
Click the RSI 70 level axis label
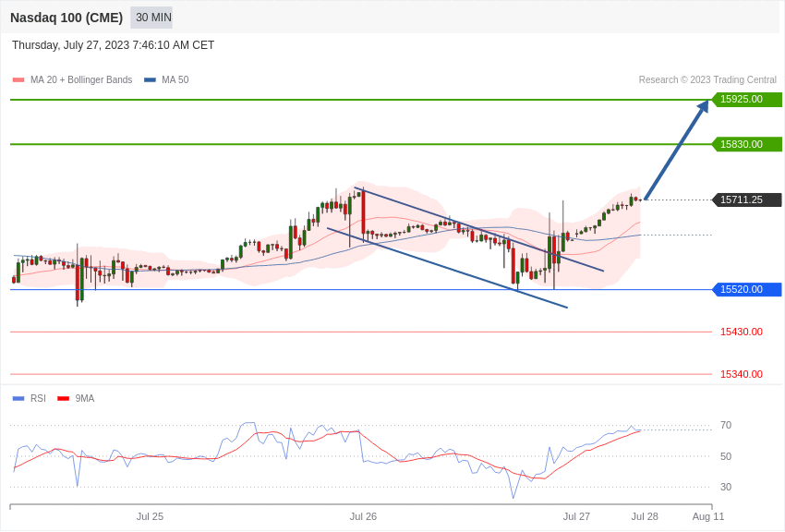pos(726,426)
